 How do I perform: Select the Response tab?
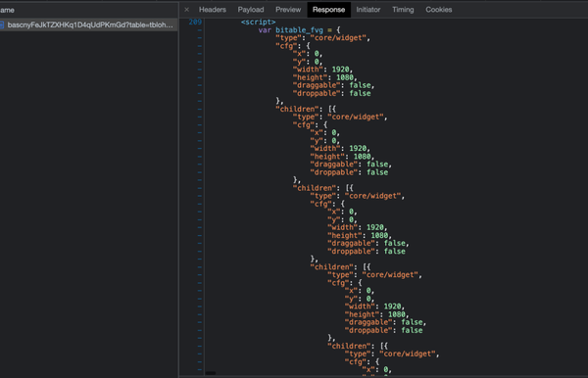pos(329,10)
